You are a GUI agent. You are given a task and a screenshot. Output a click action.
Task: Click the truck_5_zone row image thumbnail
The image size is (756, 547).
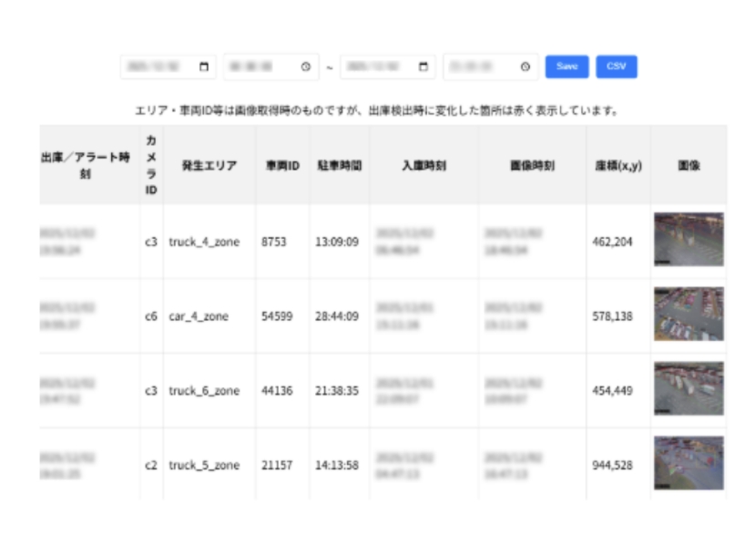[689, 463]
